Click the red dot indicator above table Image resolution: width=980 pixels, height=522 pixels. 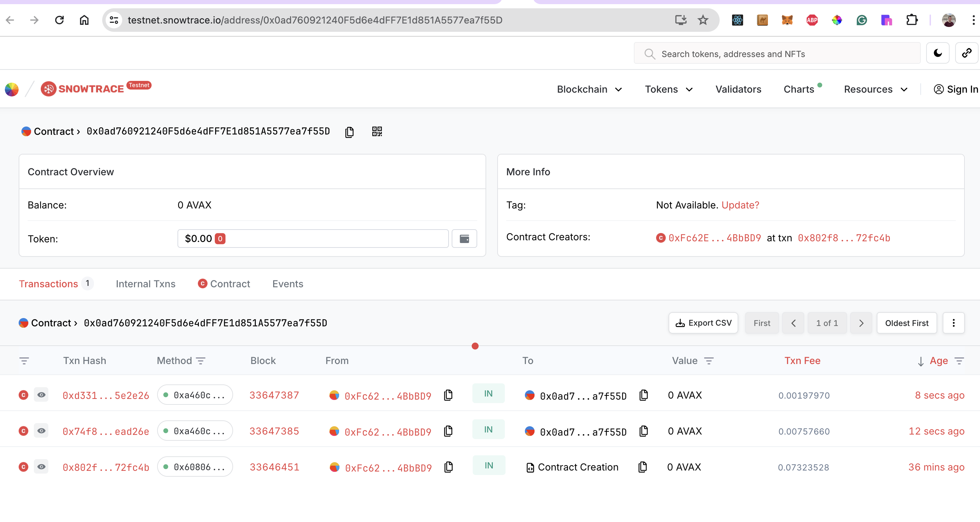(x=475, y=346)
